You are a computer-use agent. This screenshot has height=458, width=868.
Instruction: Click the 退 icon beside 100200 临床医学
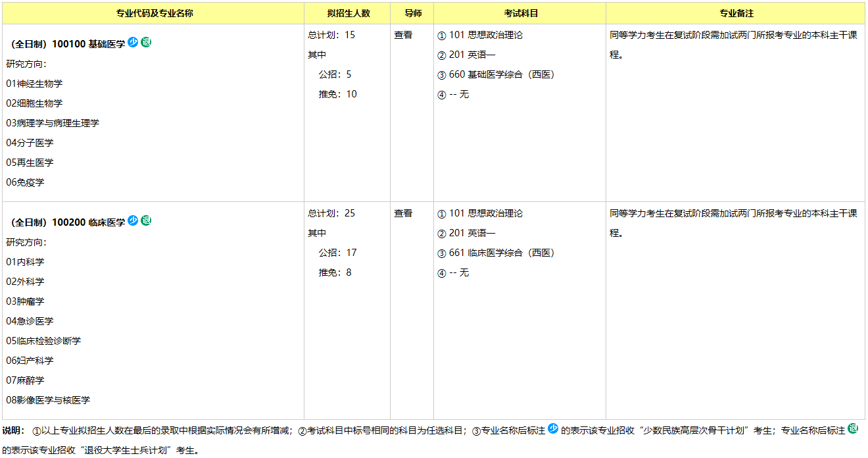point(146,220)
